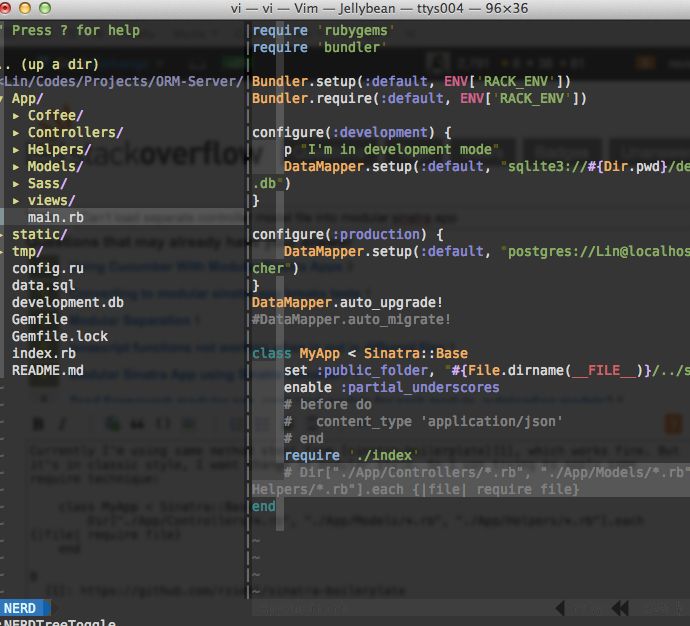
Task: Open development.db file
Action: (68, 303)
